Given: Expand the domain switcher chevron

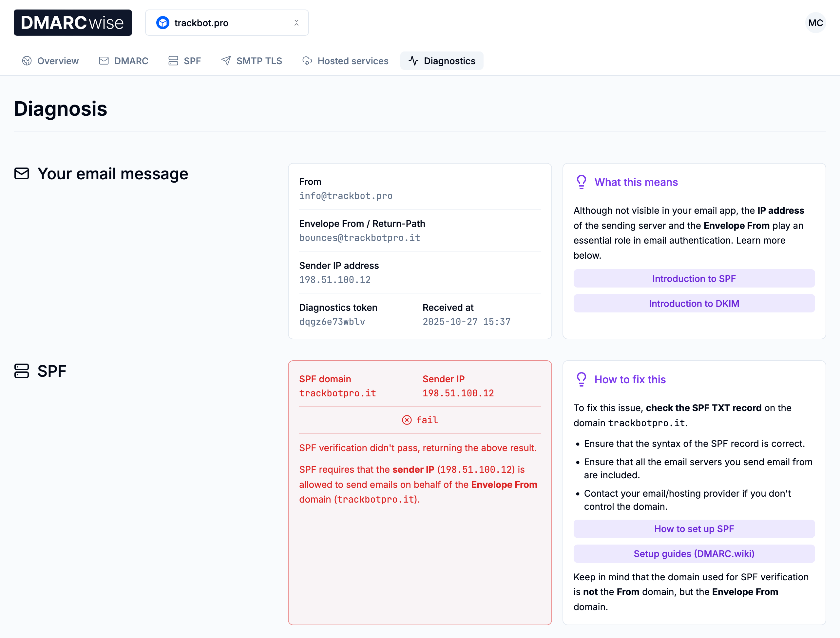Looking at the screenshot, I should (x=296, y=23).
